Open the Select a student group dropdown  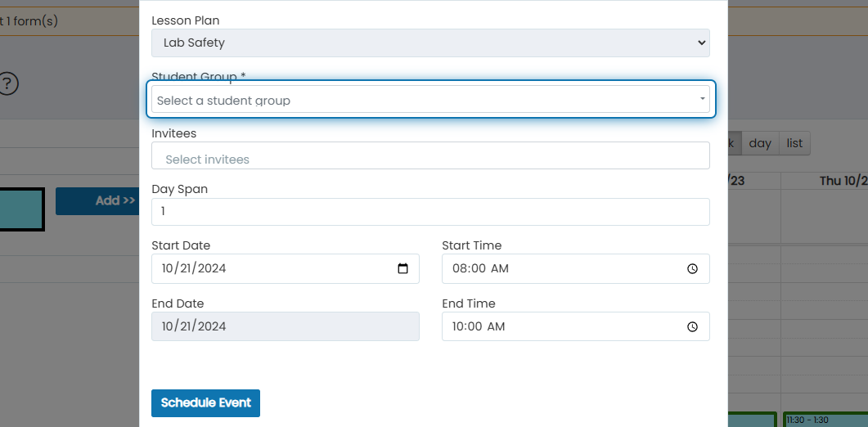430,99
